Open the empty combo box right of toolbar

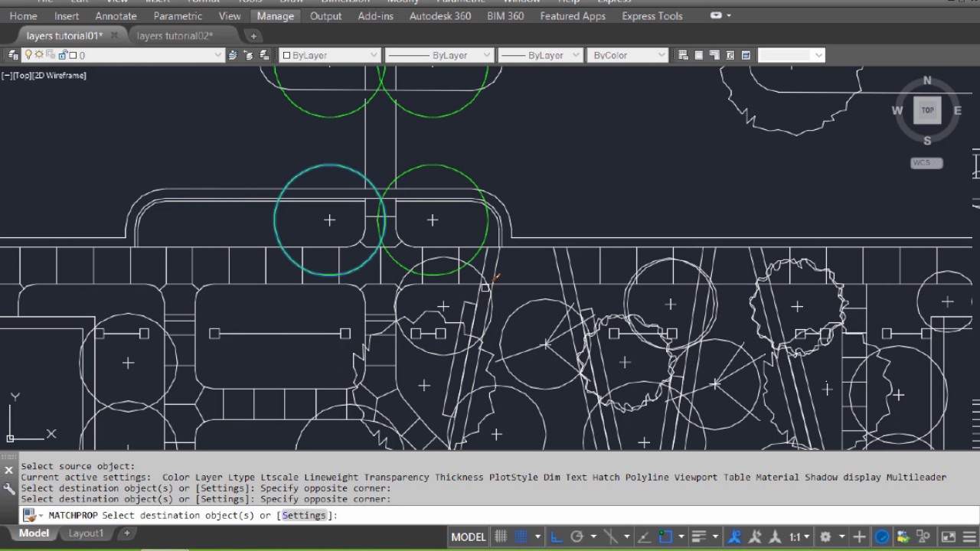tap(791, 55)
